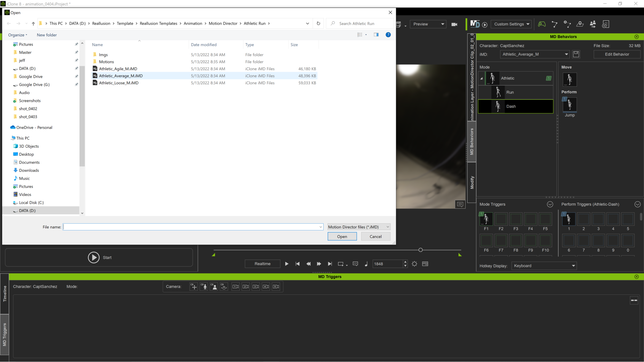The width and height of the screenshot is (644, 362).
Task: Click the Search Athletic Run box
Action: pyautogui.click(x=360, y=23)
